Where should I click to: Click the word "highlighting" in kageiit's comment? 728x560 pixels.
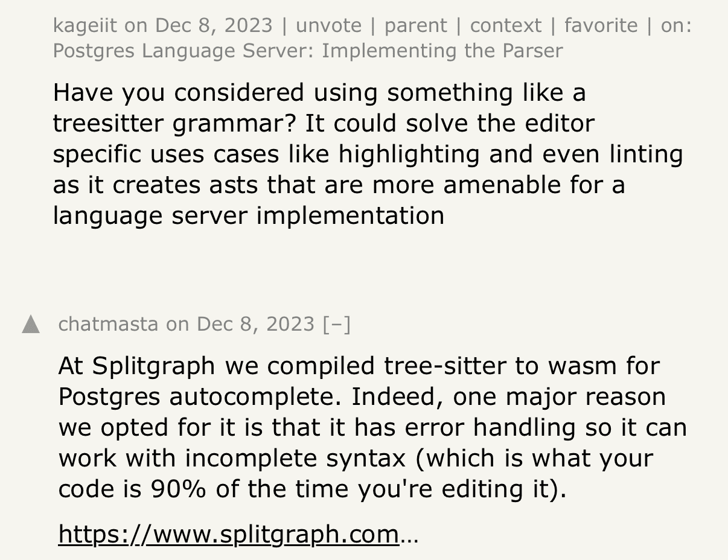tap(409, 154)
